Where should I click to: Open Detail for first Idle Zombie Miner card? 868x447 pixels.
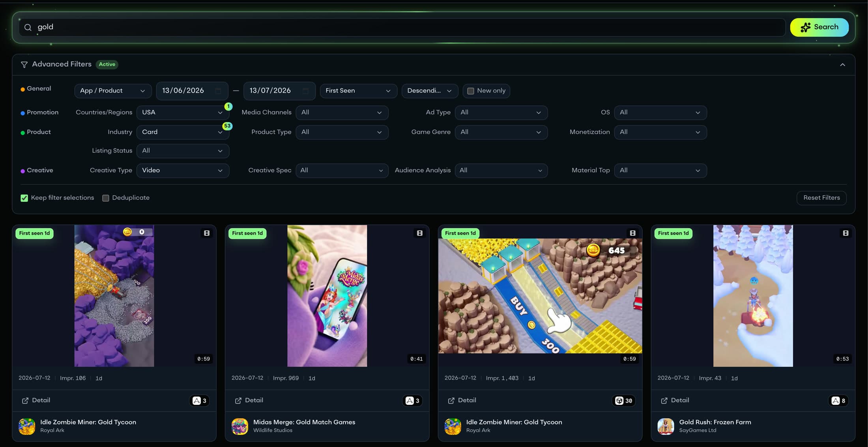pyautogui.click(x=36, y=400)
